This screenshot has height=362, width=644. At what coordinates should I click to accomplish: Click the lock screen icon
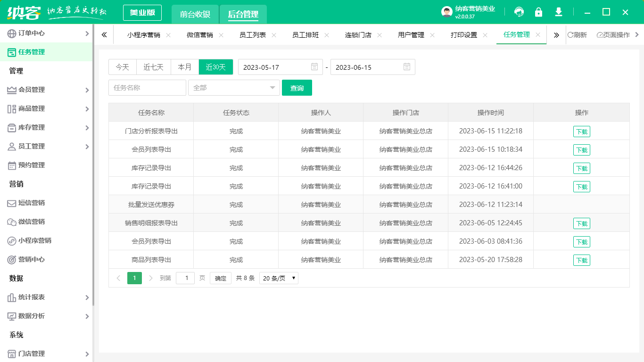538,12
